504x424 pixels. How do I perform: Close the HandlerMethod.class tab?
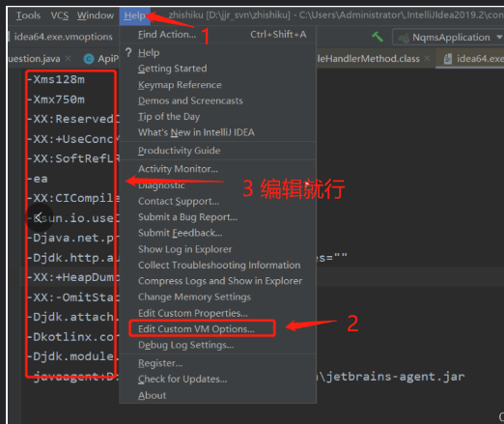(x=427, y=58)
